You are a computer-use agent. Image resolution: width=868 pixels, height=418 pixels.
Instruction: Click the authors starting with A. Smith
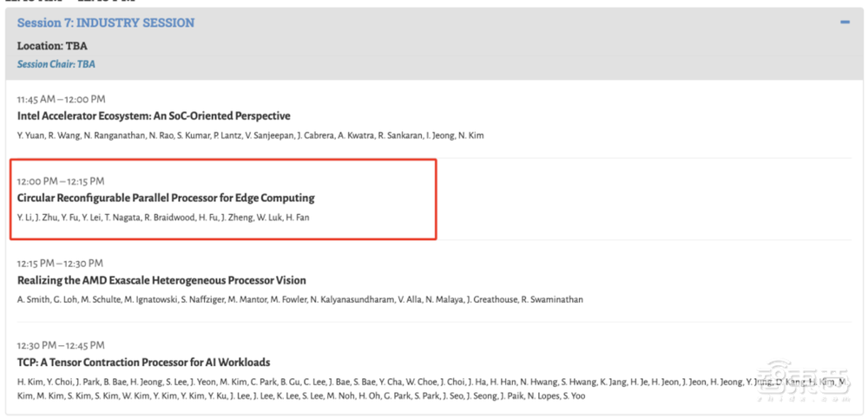(299, 299)
